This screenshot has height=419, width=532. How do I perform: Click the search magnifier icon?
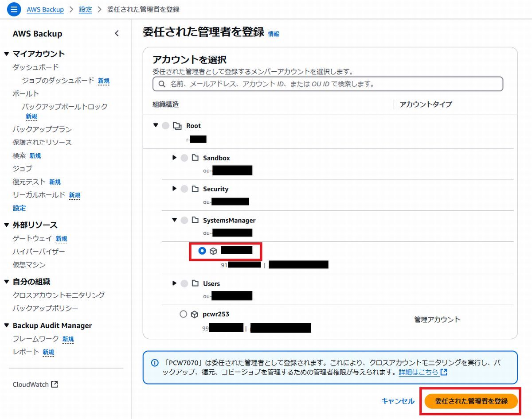pos(161,84)
